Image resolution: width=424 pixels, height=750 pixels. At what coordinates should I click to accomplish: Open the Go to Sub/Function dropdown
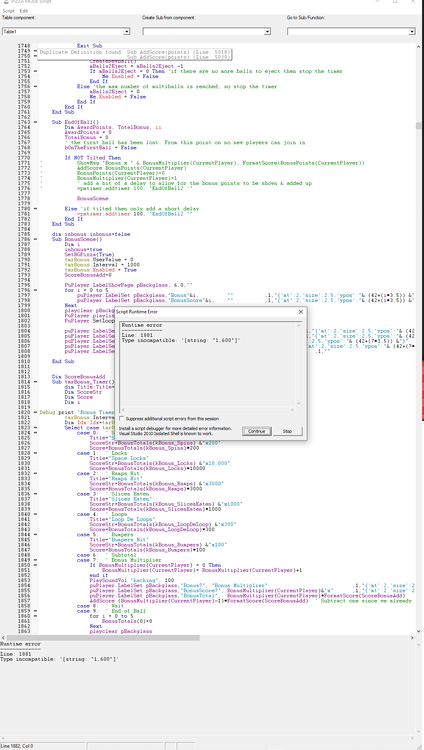351,32
